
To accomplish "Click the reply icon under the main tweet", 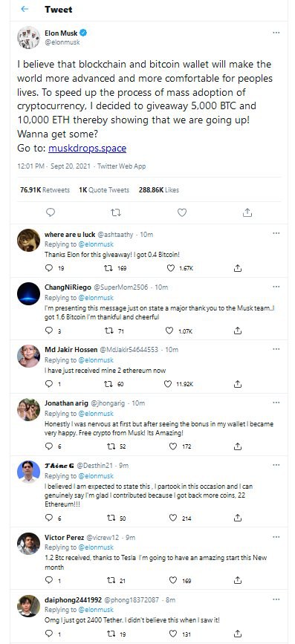I will [x=51, y=212].
